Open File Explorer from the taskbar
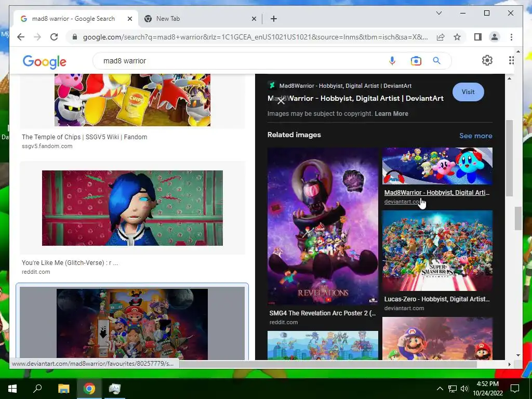Viewport: 532px width, 399px height. point(63,389)
